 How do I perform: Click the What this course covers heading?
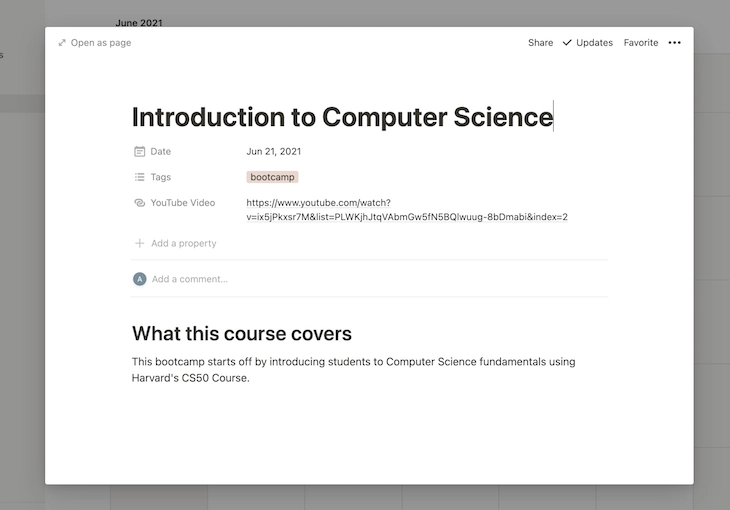[242, 334]
